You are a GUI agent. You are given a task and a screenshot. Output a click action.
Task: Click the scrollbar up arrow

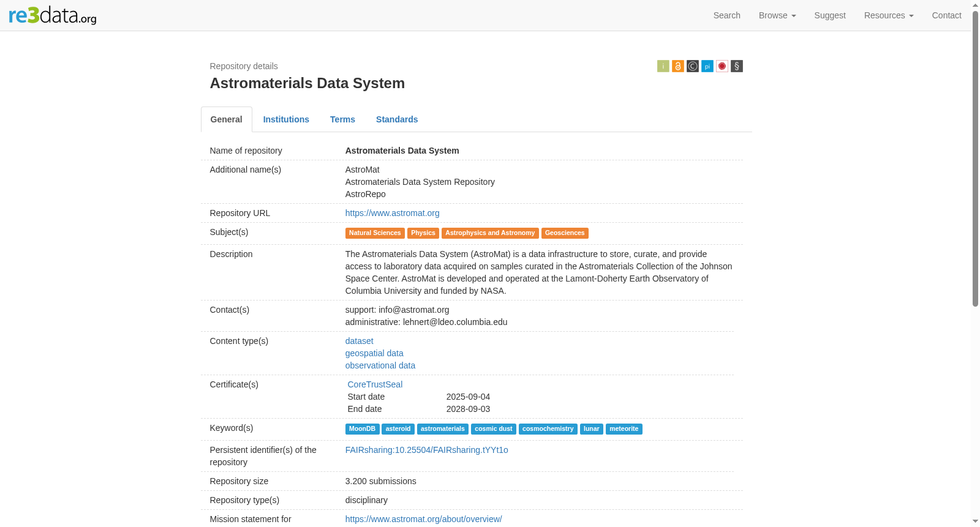[976, 5]
